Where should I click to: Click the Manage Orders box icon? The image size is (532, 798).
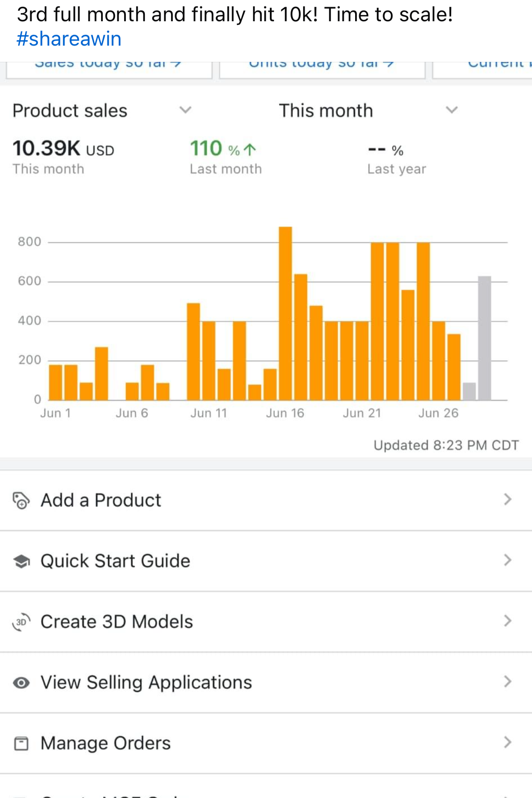(21, 743)
